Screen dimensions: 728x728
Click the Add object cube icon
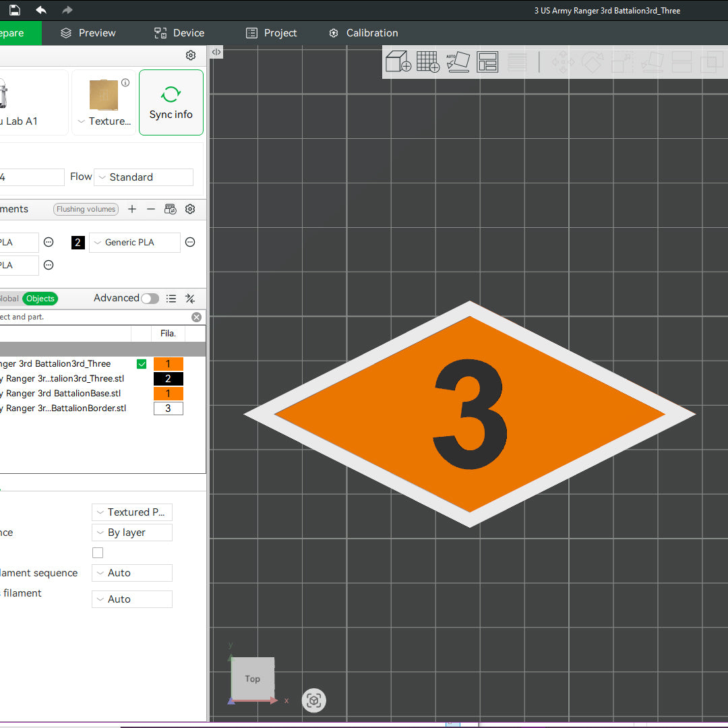[398, 62]
